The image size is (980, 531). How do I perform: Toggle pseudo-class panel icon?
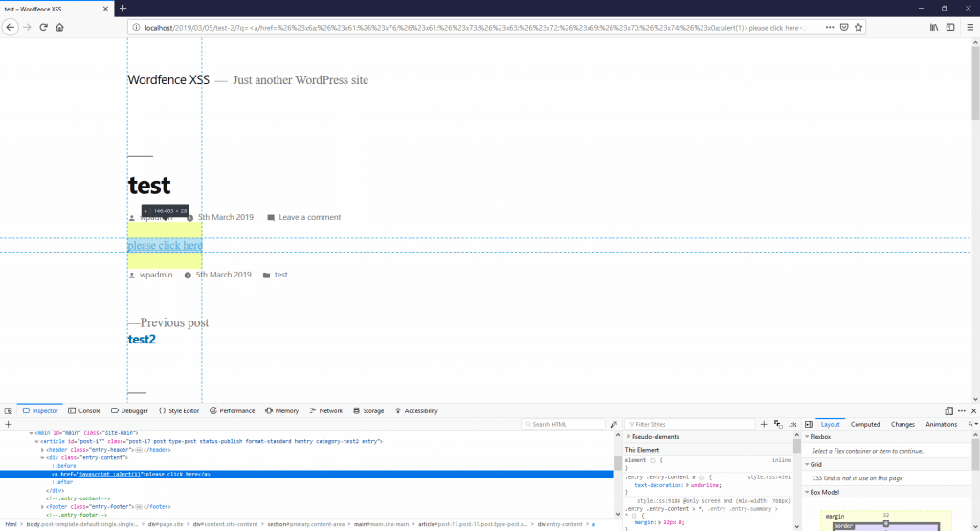pos(778,424)
